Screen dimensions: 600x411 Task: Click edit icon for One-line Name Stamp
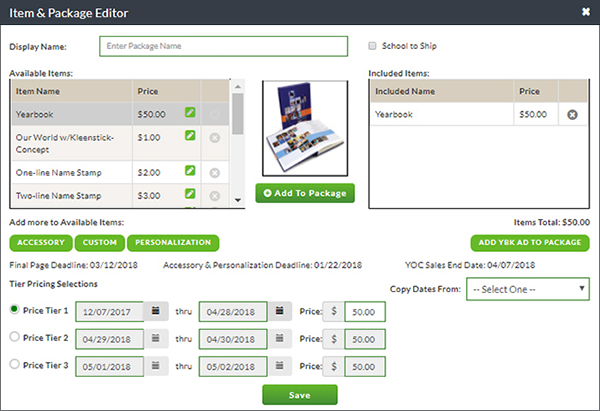coord(190,172)
